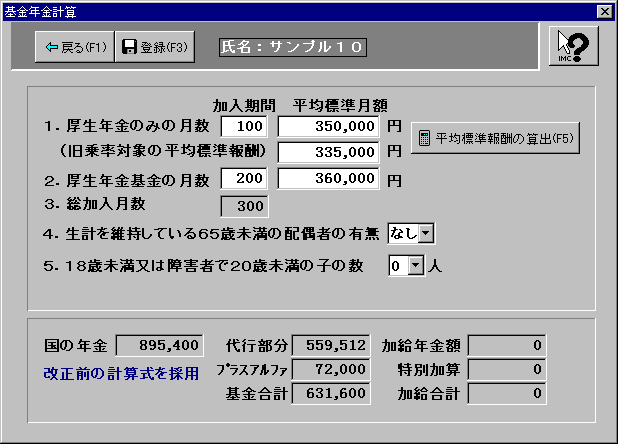This screenshot has width=618, height=444.
Task: Click the 平均標準月額 column header
Action: coord(340,106)
